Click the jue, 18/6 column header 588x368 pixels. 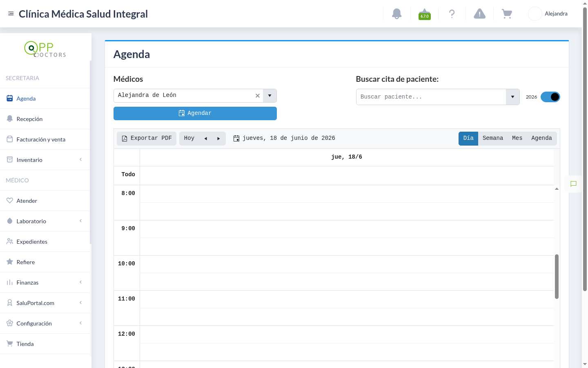pyautogui.click(x=347, y=157)
